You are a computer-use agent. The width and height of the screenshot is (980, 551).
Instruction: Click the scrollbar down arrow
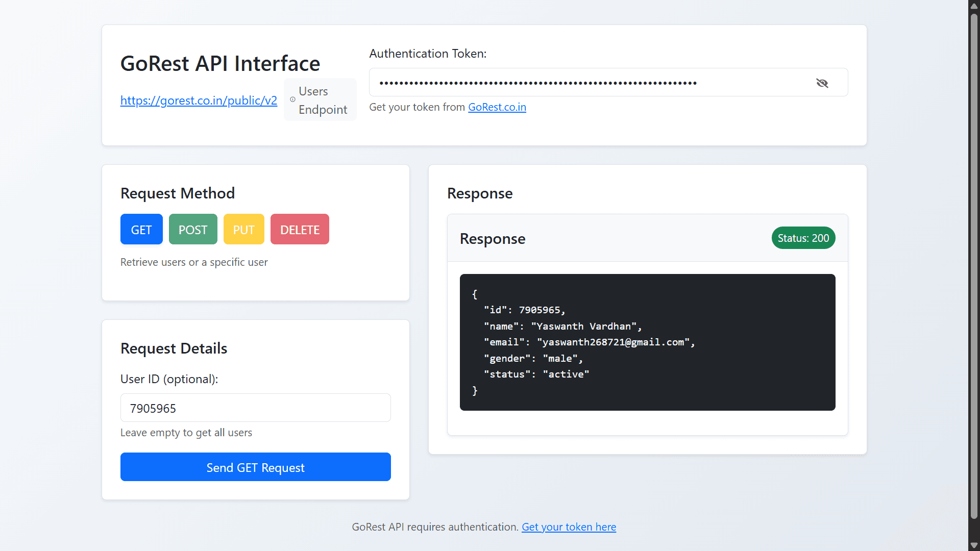coord(974,545)
